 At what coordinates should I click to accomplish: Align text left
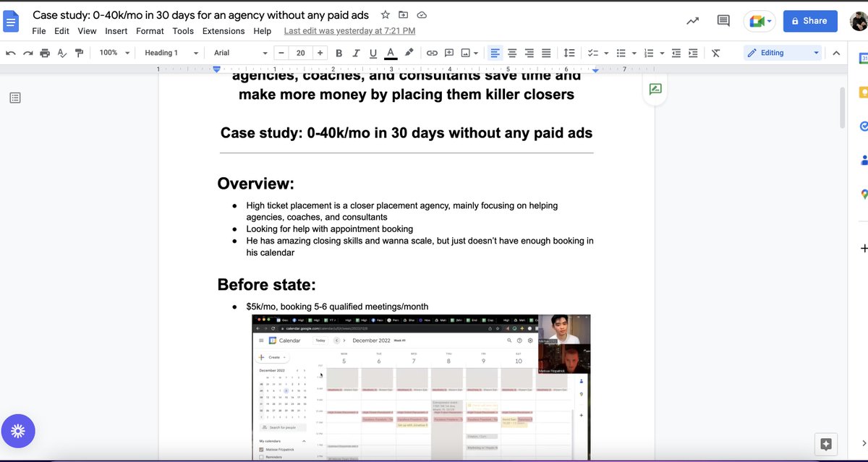(495, 53)
